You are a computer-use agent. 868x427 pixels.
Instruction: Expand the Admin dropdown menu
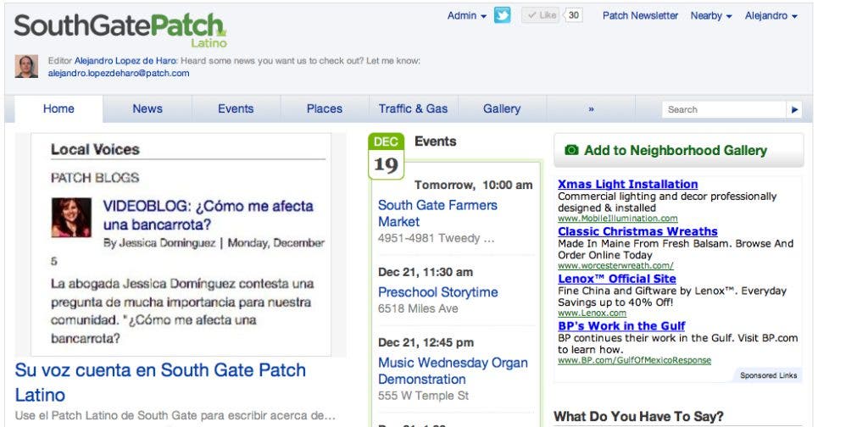pos(466,15)
